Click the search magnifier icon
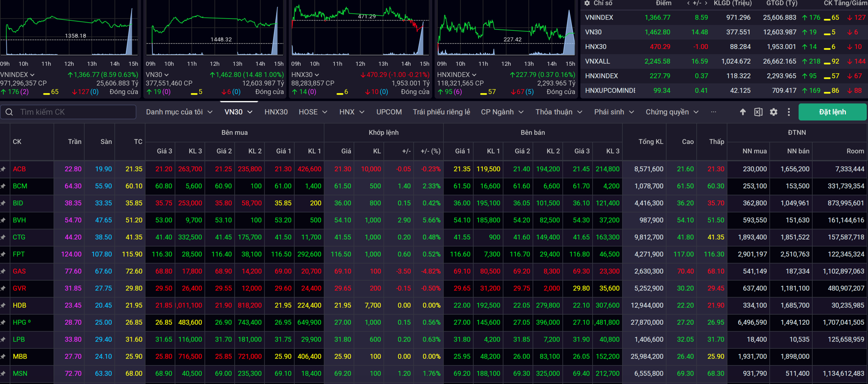This screenshot has height=384, width=868. coord(9,112)
